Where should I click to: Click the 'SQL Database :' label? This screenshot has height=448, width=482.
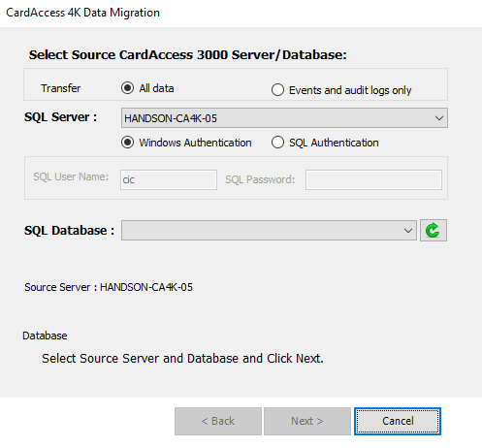[x=69, y=231]
